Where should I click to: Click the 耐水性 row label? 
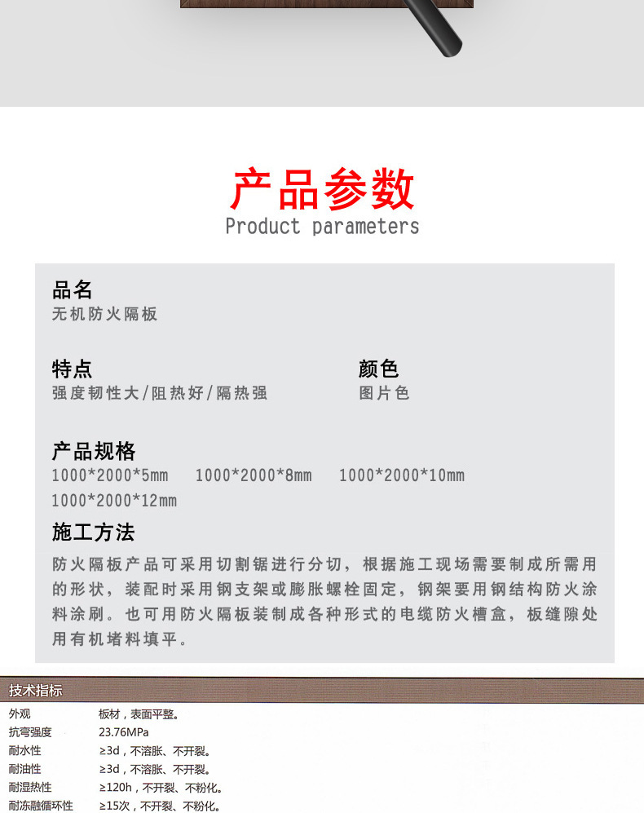pyautogui.click(x=25, y=750)
